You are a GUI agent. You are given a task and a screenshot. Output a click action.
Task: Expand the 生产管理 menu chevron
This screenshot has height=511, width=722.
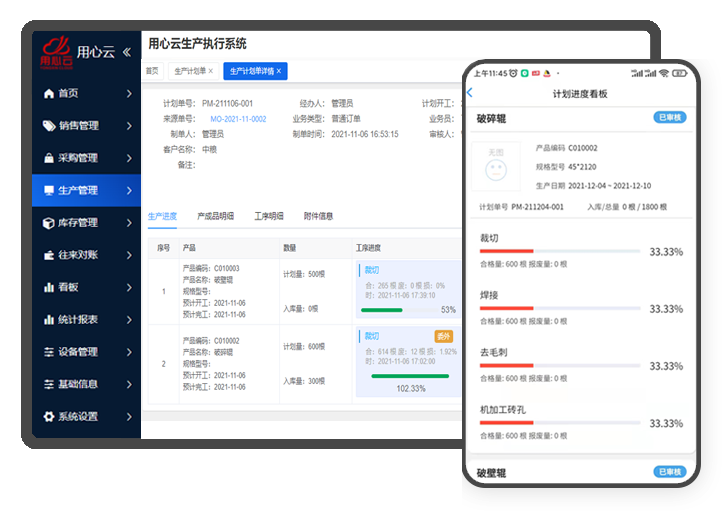tap(129, 191)
